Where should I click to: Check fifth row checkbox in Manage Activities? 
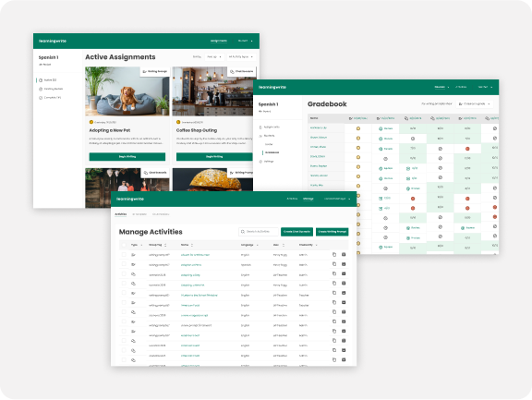(x=124, y=293)
